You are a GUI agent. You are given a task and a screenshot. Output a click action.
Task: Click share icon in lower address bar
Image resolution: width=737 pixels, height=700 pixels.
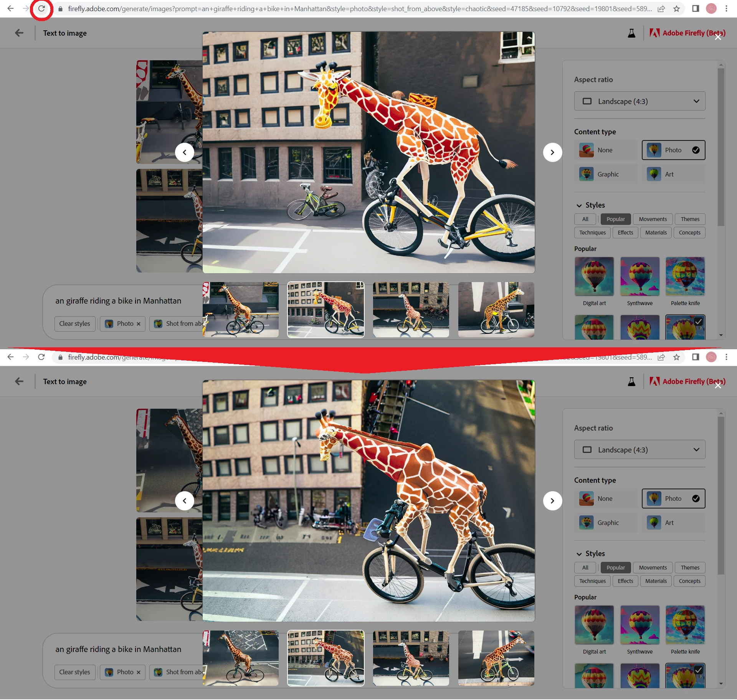point(661,357)
